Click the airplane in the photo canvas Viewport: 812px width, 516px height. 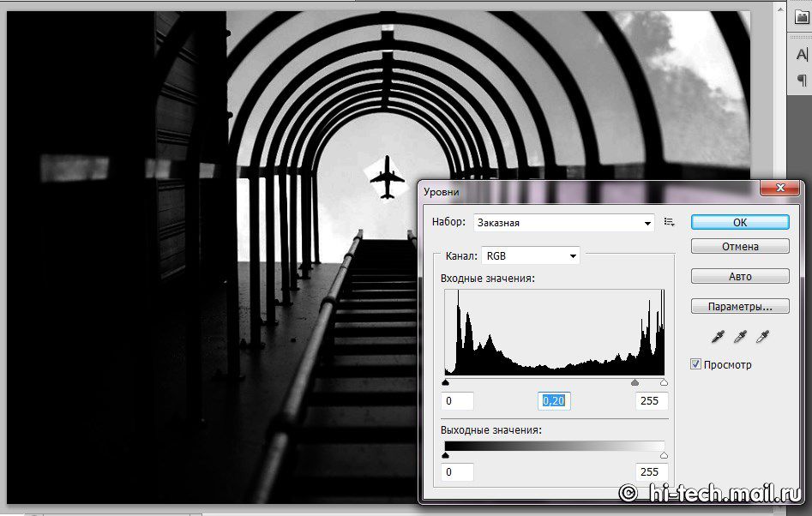(x=387, y=177)
